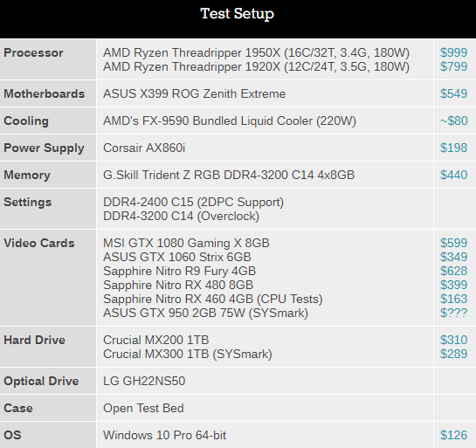This screenshot has width=476, height=448.
Task: Open the $163 RX 460 price link
Action: (453, 299)
